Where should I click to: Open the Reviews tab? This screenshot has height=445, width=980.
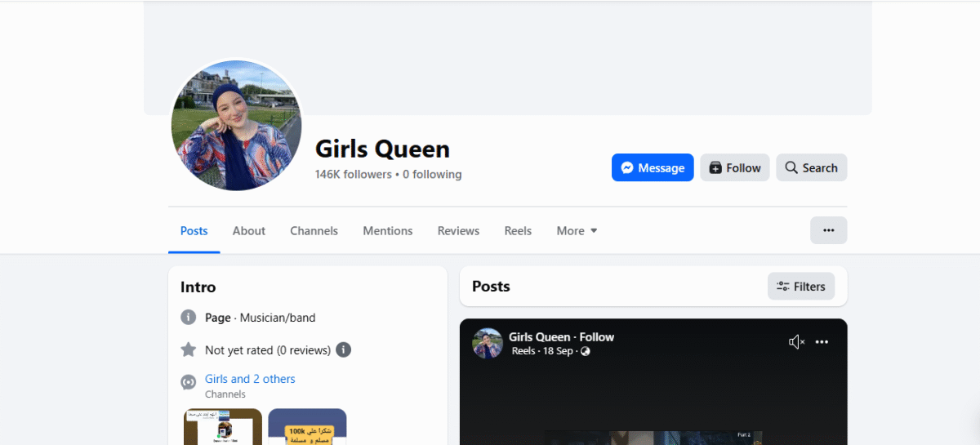click(x=458, y=231)
